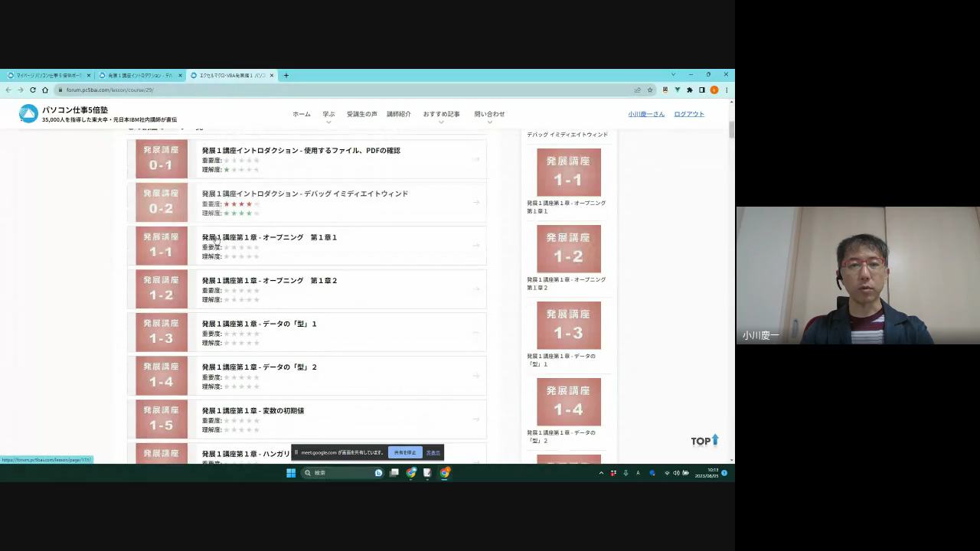Image resolution: width=980 pixels, height=551 pixels.
Task: Expand the 問い合わせ navigation dropdown
Action: tap(489, 115)
